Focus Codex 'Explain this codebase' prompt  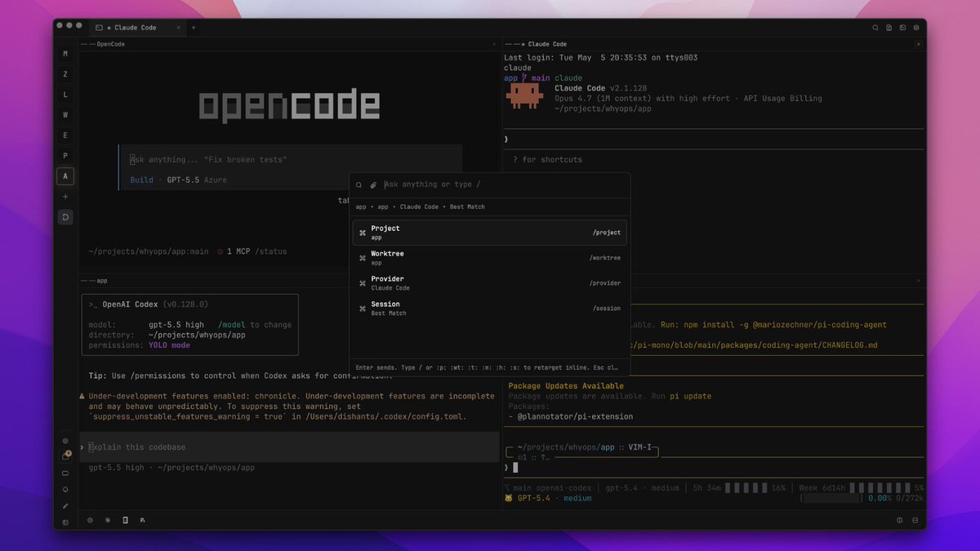click(289, 447)
